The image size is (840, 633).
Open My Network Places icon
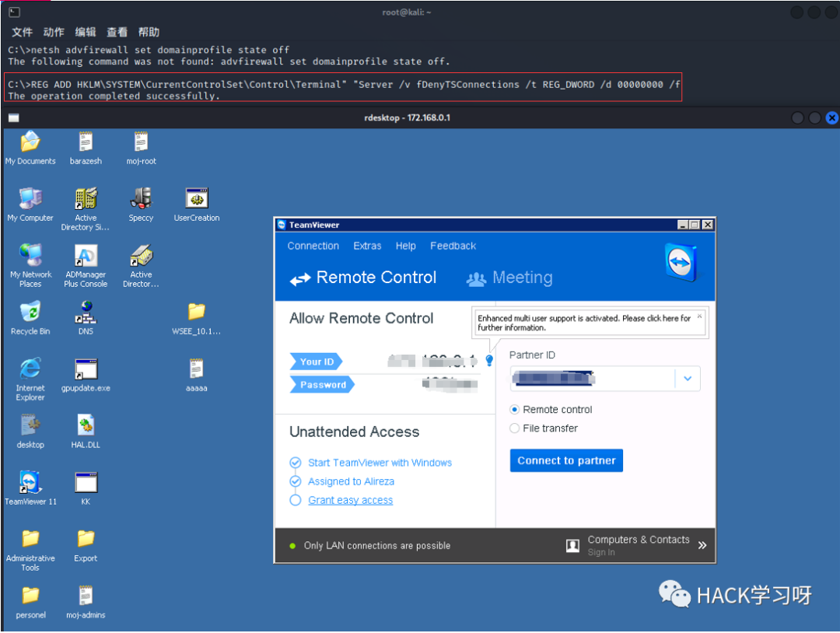tap(30, 255)
